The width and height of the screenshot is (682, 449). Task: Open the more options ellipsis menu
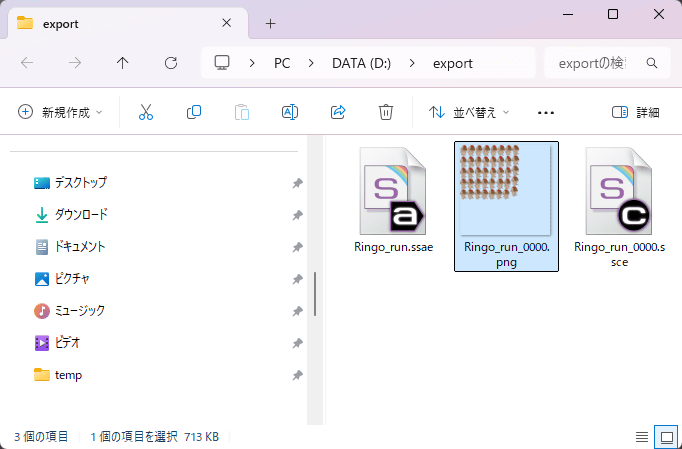tap(545, 112)
